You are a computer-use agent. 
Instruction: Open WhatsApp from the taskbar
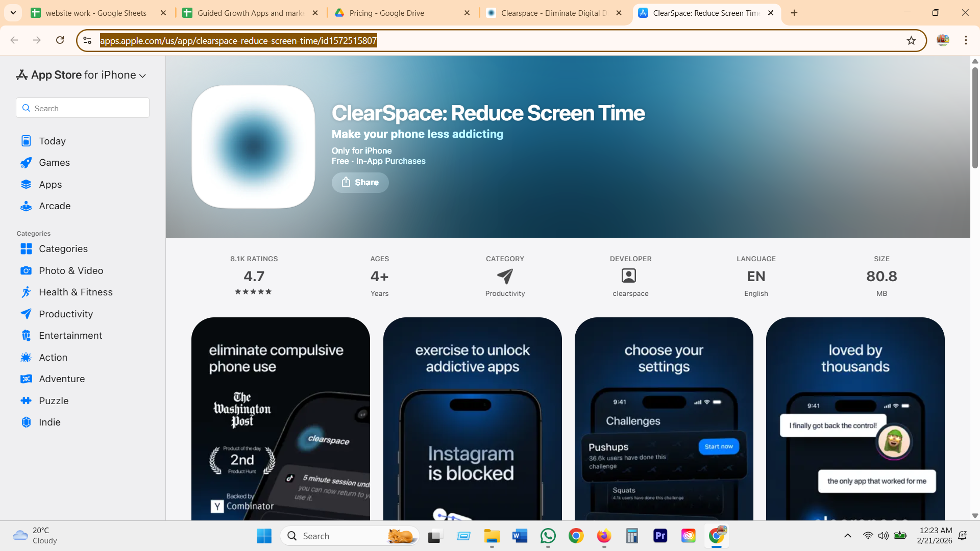(548, 536)
